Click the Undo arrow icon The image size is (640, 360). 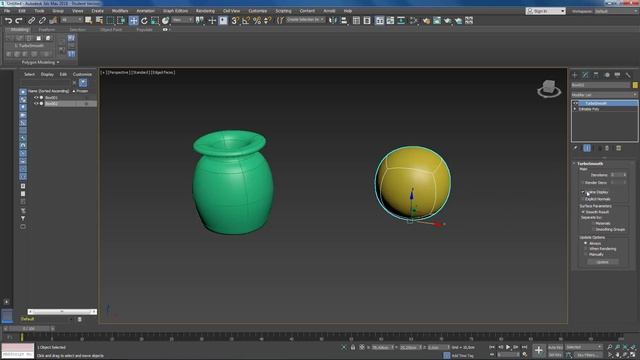pyautogui.click(x=8, y=20)
